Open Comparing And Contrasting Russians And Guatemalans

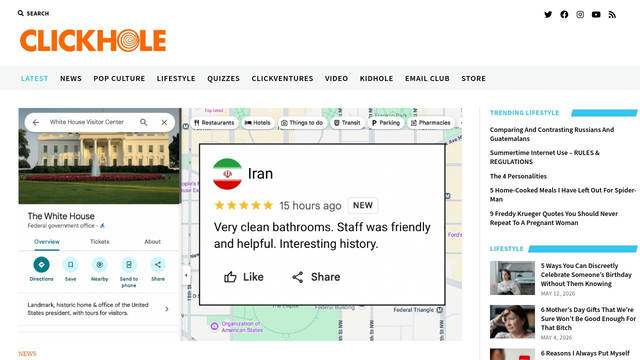coord(552,134)
